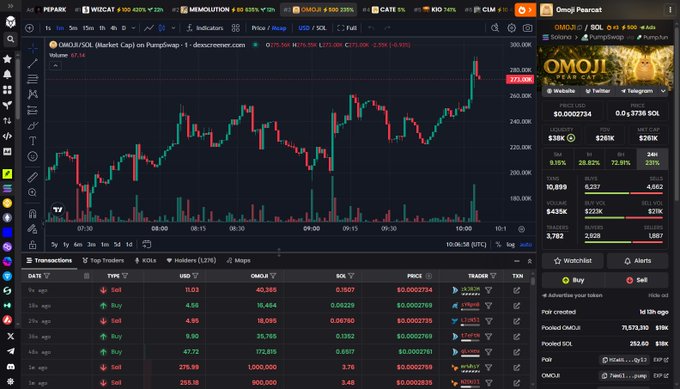The width and height of the screenshot is (680, 389).
Task: Switch chart to MCap mode
Action: pyautogui.click(x=279, y=28)
